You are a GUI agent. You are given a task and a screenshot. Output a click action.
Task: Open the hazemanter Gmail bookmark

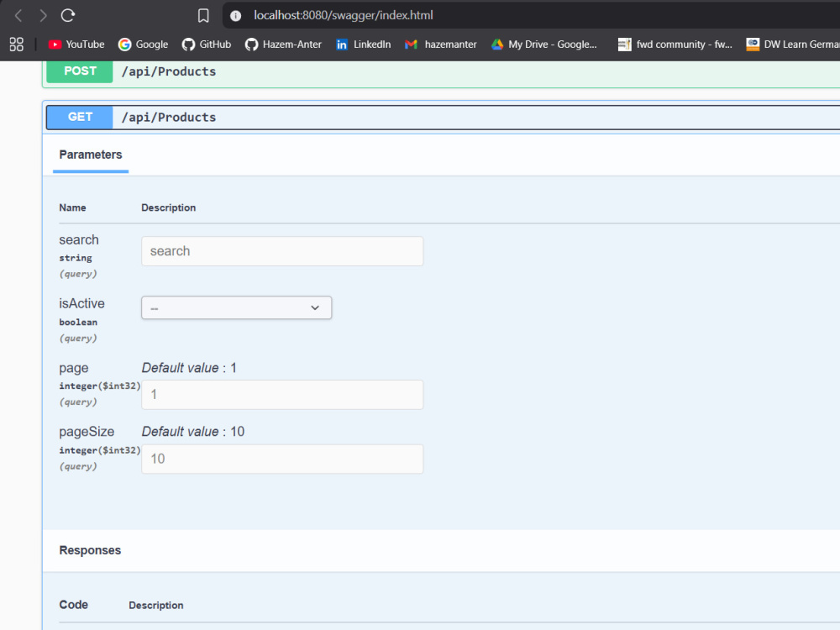(x=441, y=45)
